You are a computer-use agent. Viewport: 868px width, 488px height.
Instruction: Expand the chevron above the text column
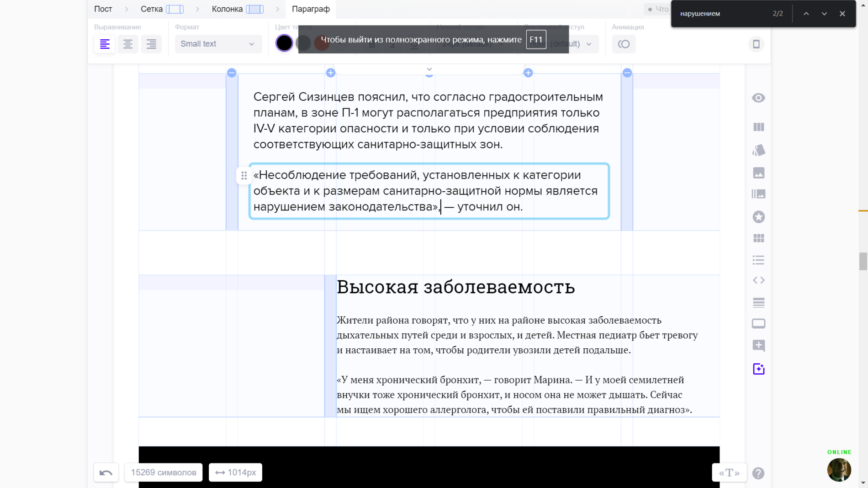coord(429,70)
